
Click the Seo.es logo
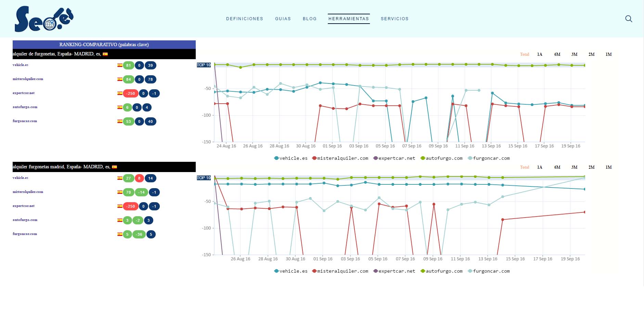point(44,19)
